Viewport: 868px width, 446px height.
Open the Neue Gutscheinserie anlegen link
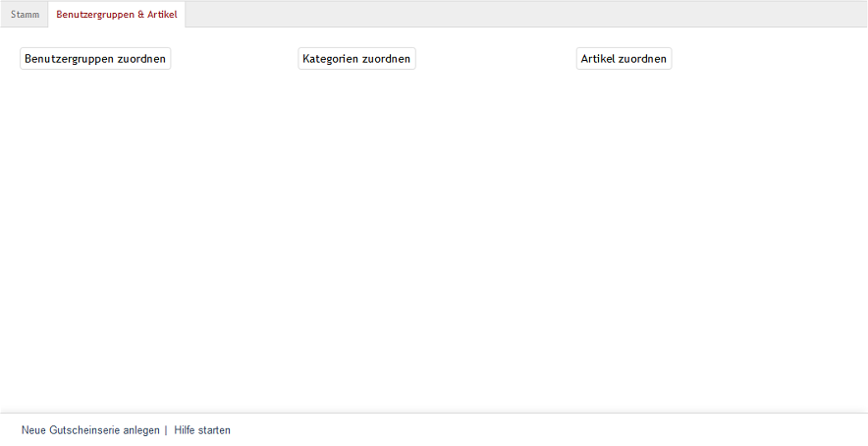point(90,430)
